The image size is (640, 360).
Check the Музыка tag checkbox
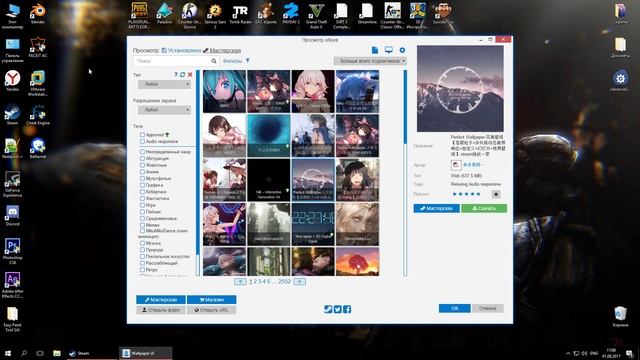[142, 243]
